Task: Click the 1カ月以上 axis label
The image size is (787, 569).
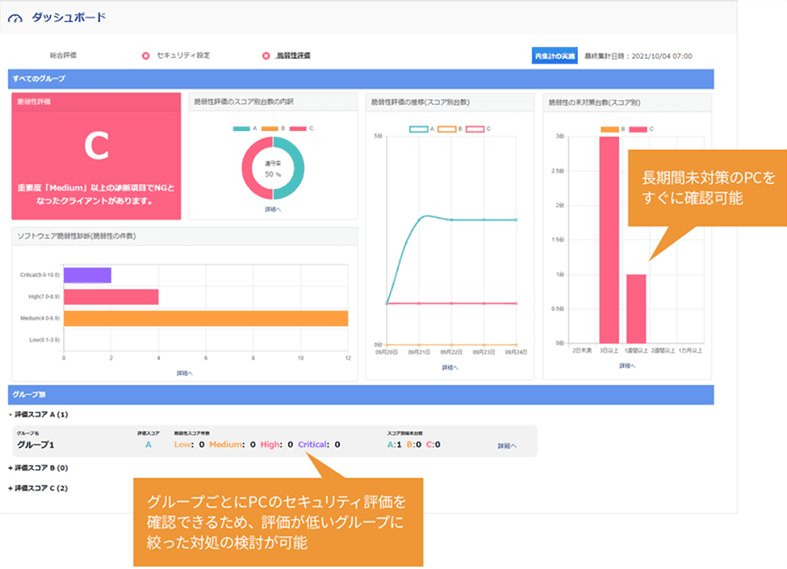Action: (691, 350)
